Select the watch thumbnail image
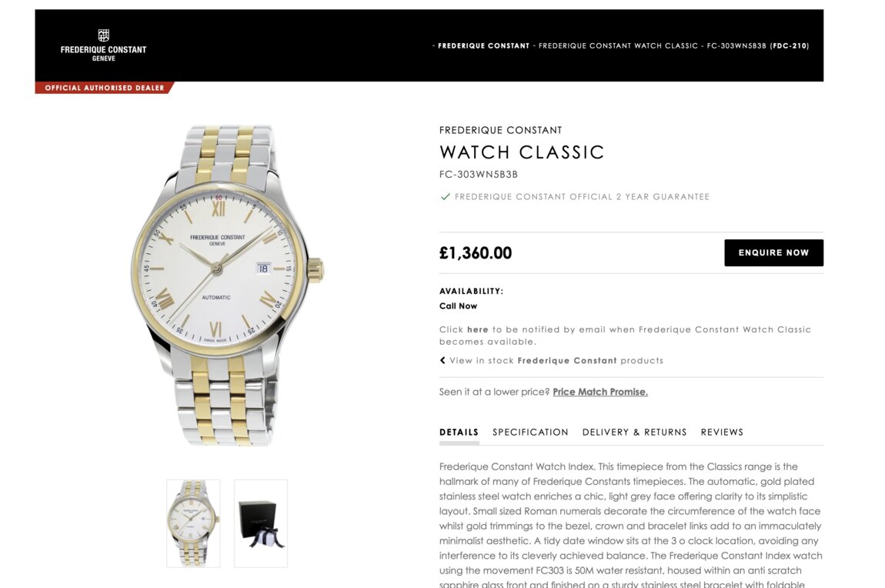The image size is (885, 588). (x=193, y=523)
